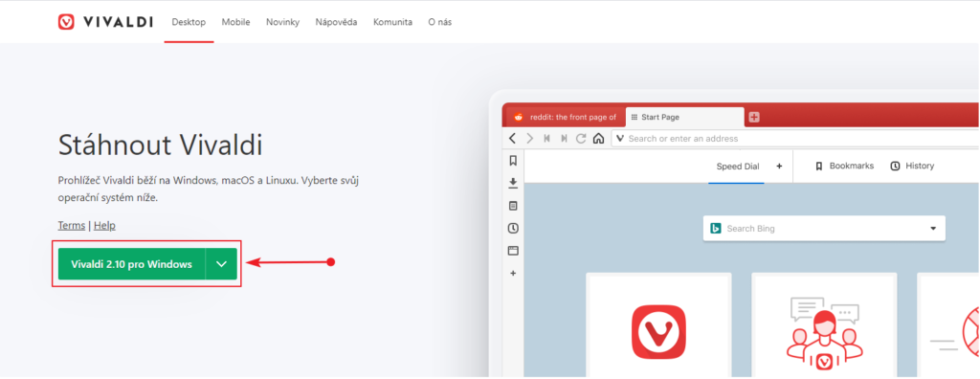This screenshot has width=980, height=379.
Task: Click the home icon in toolbar
Action: 598,138
